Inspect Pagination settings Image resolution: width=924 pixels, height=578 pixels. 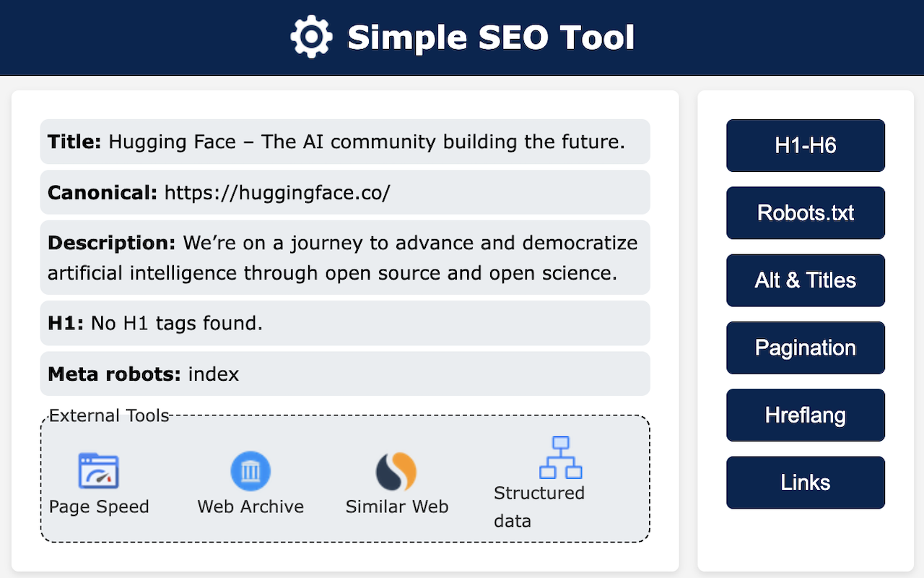pos(805,348)
